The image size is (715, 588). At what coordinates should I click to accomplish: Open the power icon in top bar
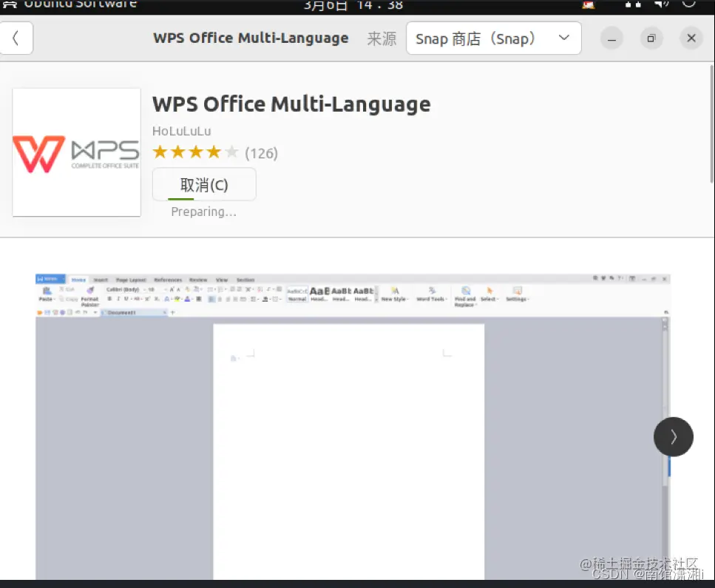point(688,4)
